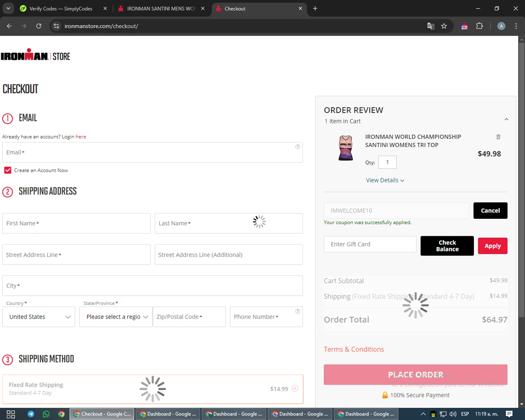Go back to the previous page
Viewport: 525px width, 420px height.
click(x=9, y=26)
